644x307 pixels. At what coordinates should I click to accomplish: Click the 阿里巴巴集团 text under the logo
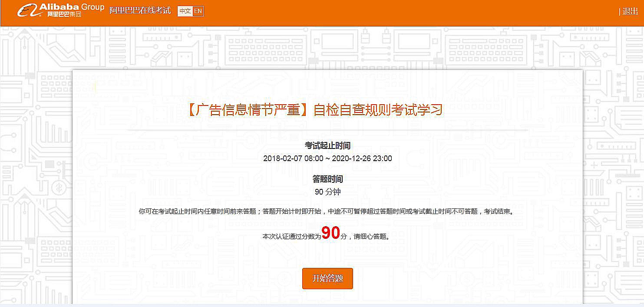pyautogui.click(x=64, y=15)
